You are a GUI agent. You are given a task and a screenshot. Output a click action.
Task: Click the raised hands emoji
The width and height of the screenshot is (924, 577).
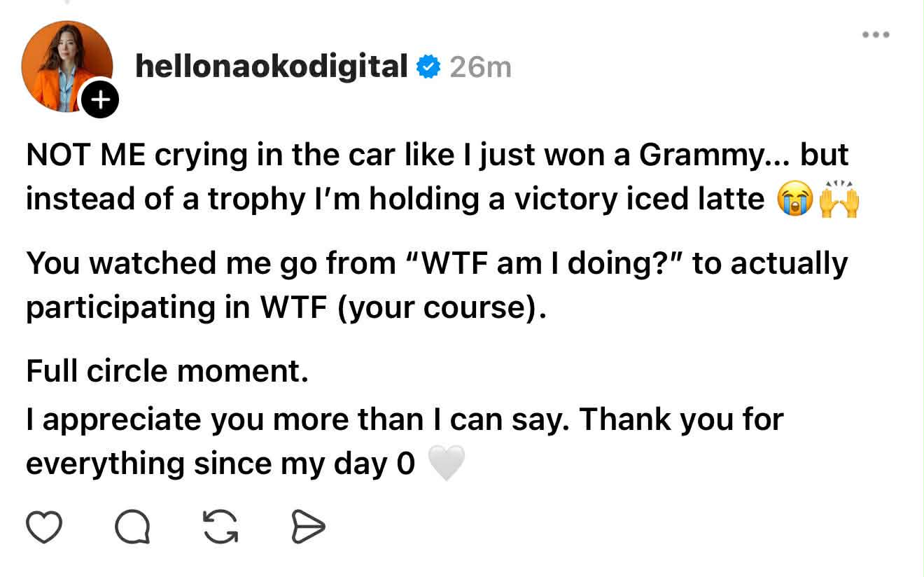pyautogui.click(x=839, y=199)
